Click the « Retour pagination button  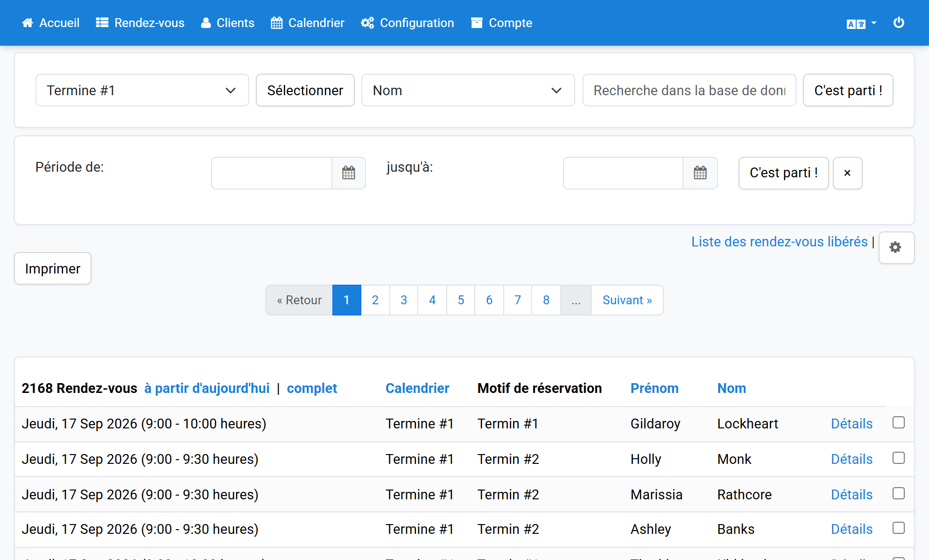pos(299,300)
